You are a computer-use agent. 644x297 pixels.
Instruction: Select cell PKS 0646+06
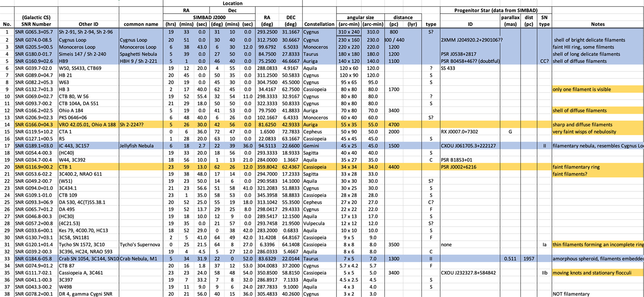tap(89, 117)
